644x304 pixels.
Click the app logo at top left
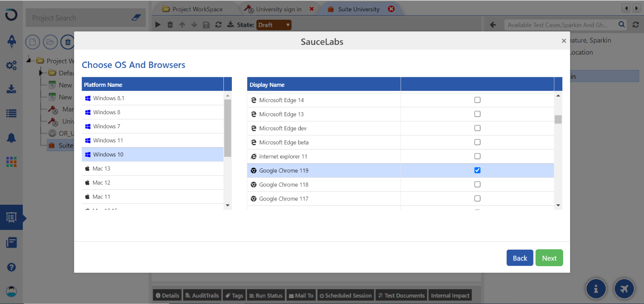(x=11, y=15)
